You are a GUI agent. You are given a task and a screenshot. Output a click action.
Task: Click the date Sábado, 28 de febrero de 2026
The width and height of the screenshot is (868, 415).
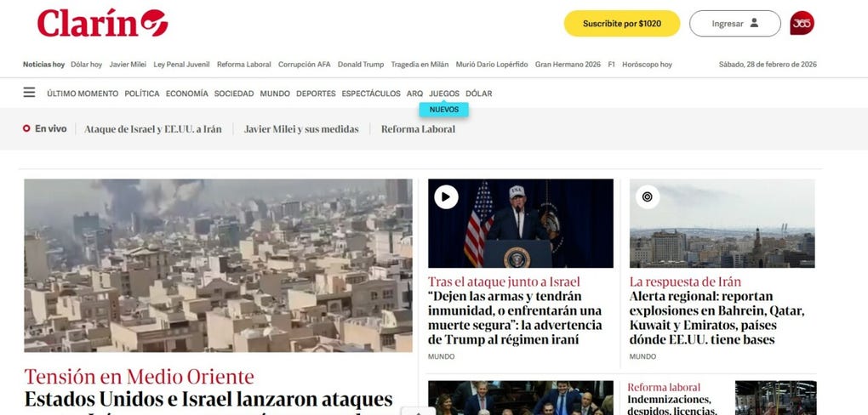click(x=768, y=64)
